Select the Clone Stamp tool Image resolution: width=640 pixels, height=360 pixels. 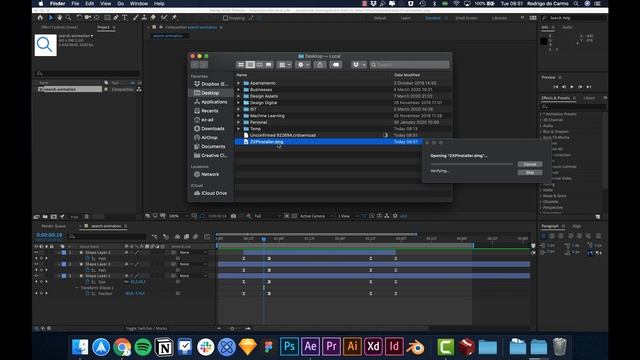(144, 18)
